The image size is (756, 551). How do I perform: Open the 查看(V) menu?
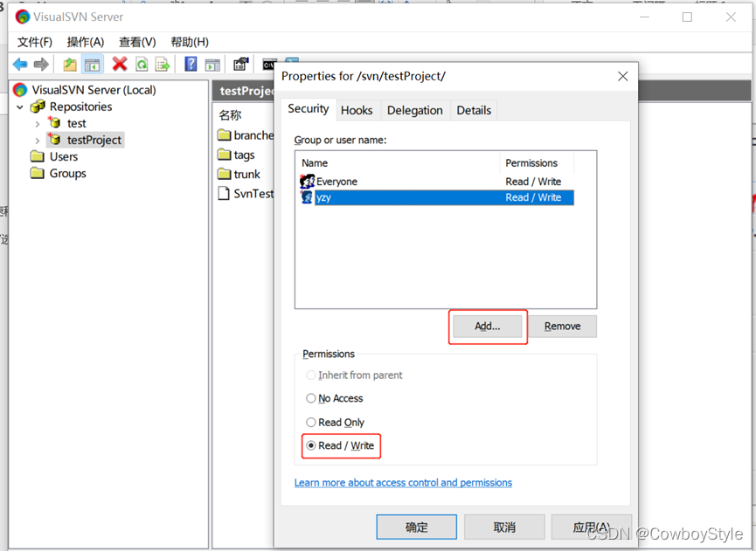click(x=137, y=43)
